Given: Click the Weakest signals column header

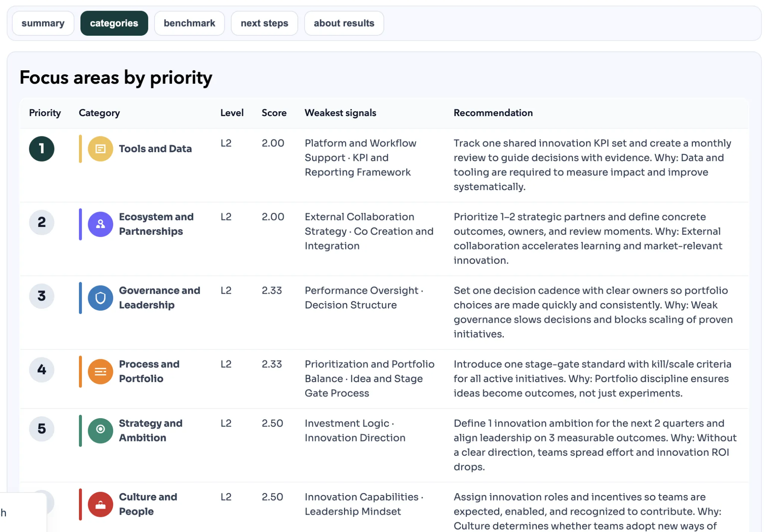Looking at the screenshot, I should point(340,113).
